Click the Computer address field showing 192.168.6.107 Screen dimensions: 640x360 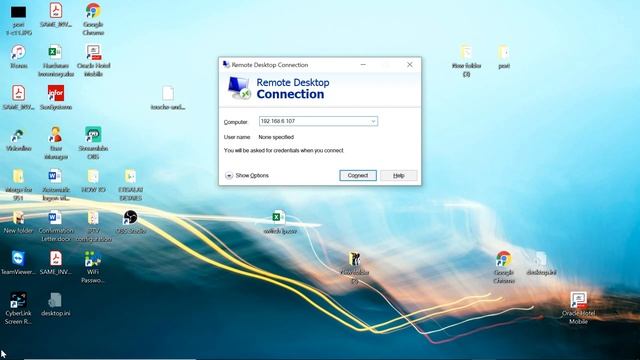318,121
